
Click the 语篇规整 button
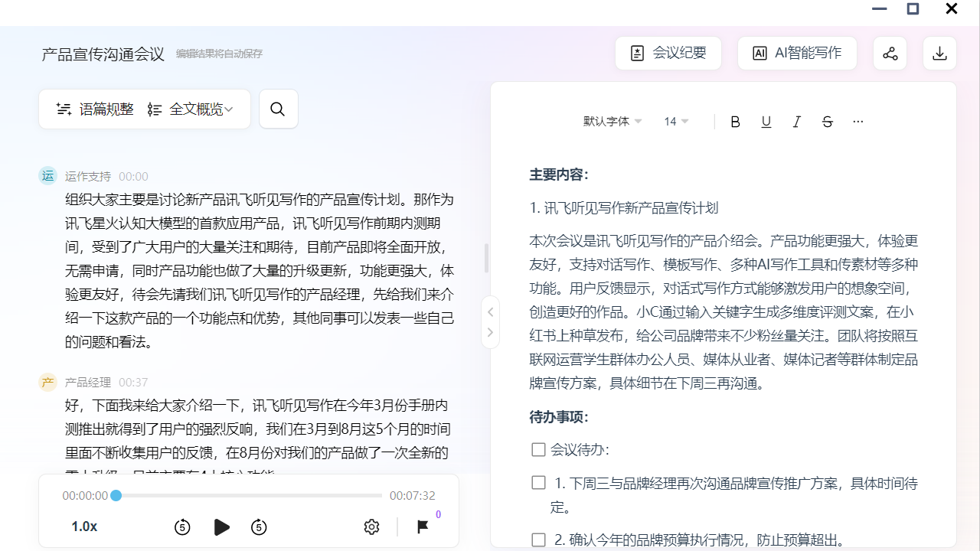pos(95,109)
